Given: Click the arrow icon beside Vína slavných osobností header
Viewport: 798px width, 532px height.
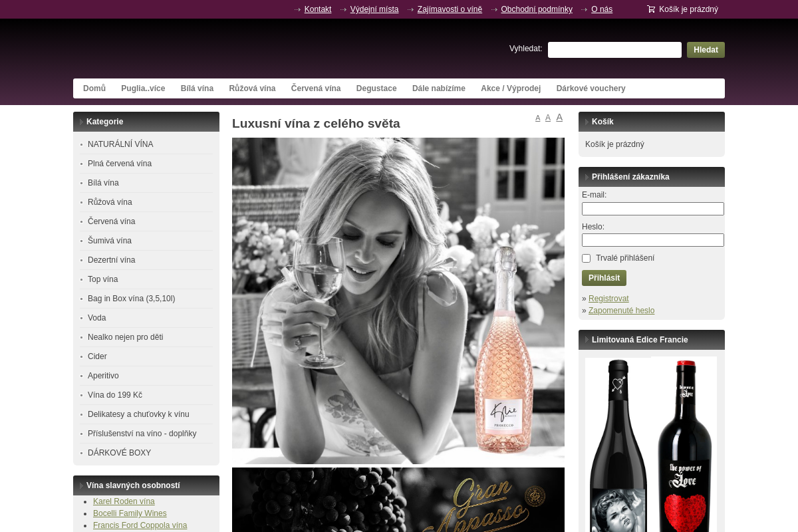Looking at the screenshot, I should point(80,485).
